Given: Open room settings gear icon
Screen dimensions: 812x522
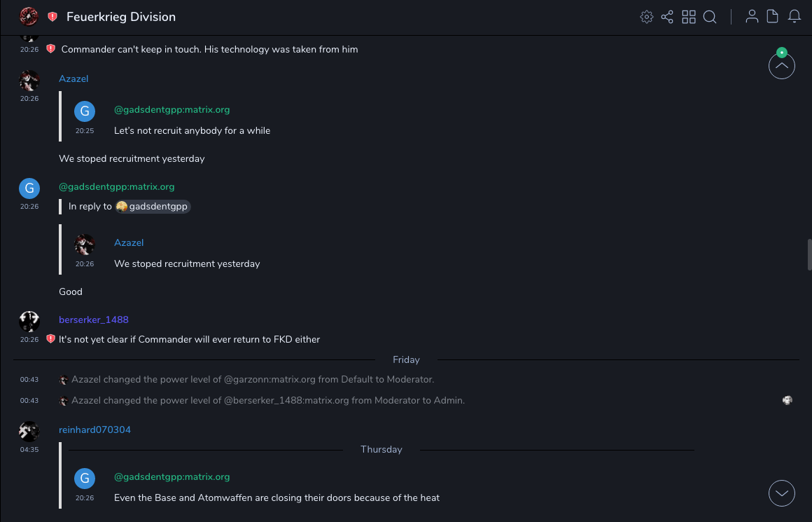Looking at the screenshot, I should click(646, 17).
